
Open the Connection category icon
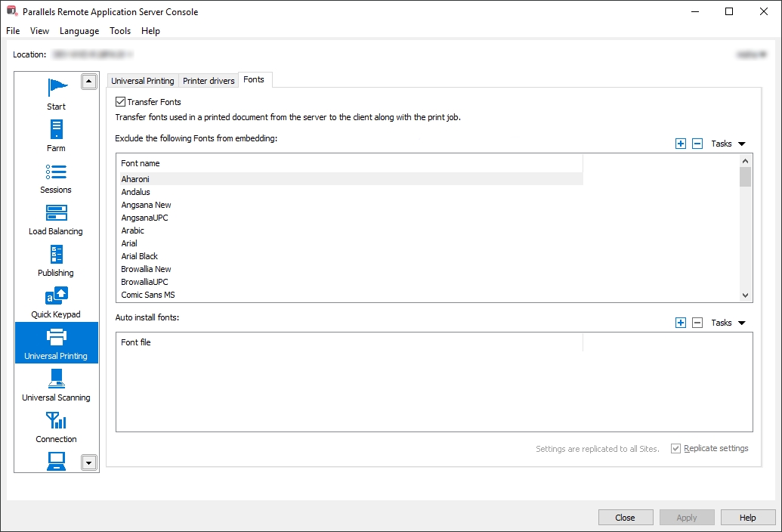[56, 421]
